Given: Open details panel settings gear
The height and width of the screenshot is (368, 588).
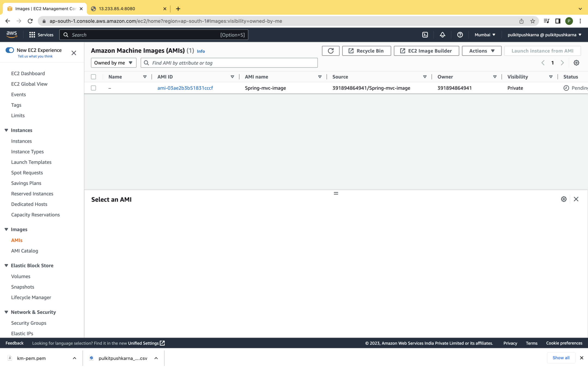Looking at the screenshot, I should click(563, 199).
